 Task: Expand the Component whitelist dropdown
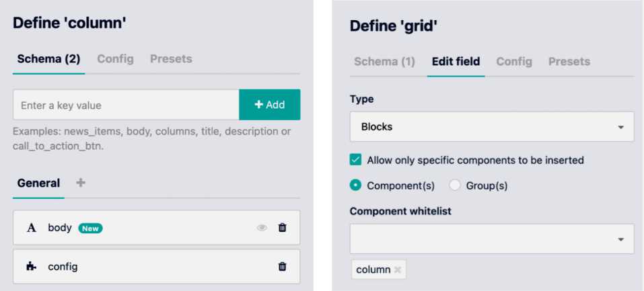(x=492, y=239)
